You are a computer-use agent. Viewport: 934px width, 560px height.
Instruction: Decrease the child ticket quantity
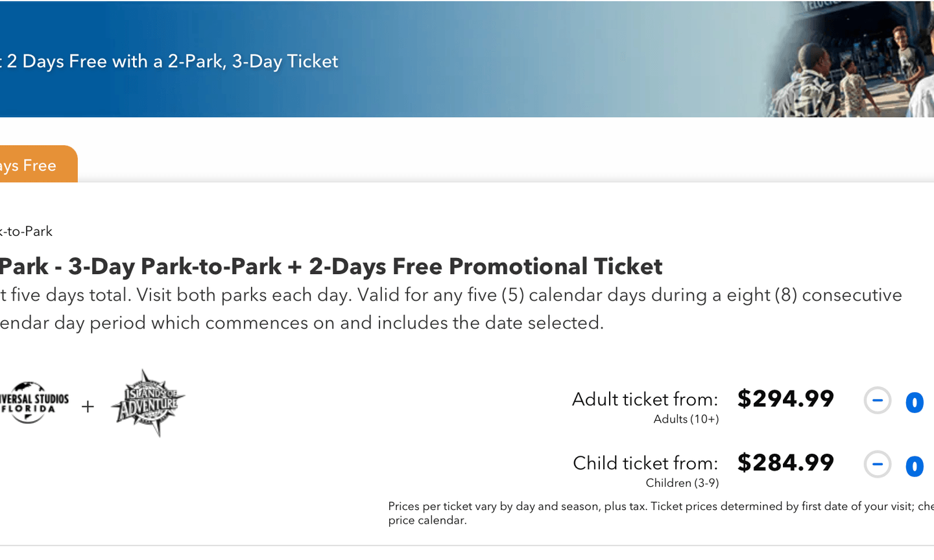click(x=878, y=465)
